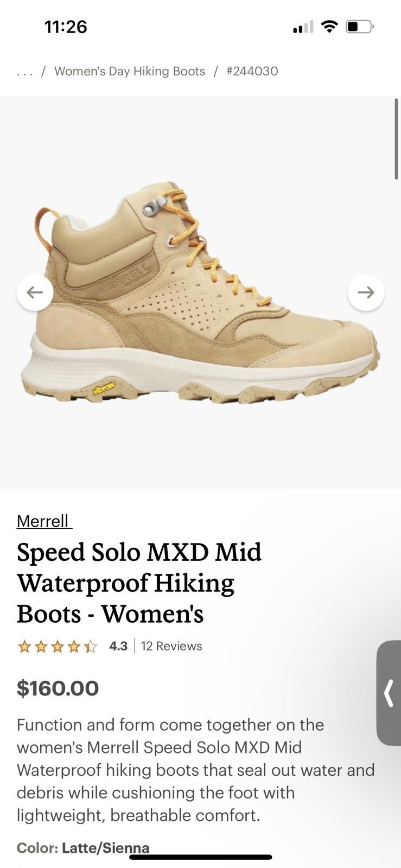
Task: Open the 12 Reviews link
Action: coord(171,646)
